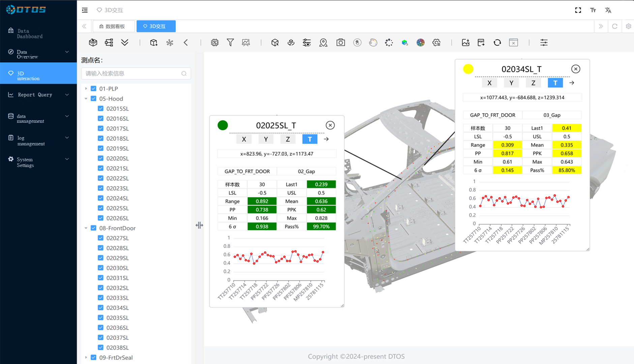The width and height of the screenshot is (634, 364).
Task: Select the X axis button in 02034SL_T panel
Action: [x=489, y=83]
